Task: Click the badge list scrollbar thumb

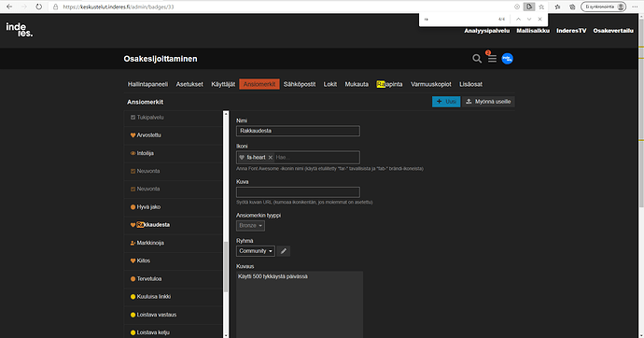Action: pos(226,267)
